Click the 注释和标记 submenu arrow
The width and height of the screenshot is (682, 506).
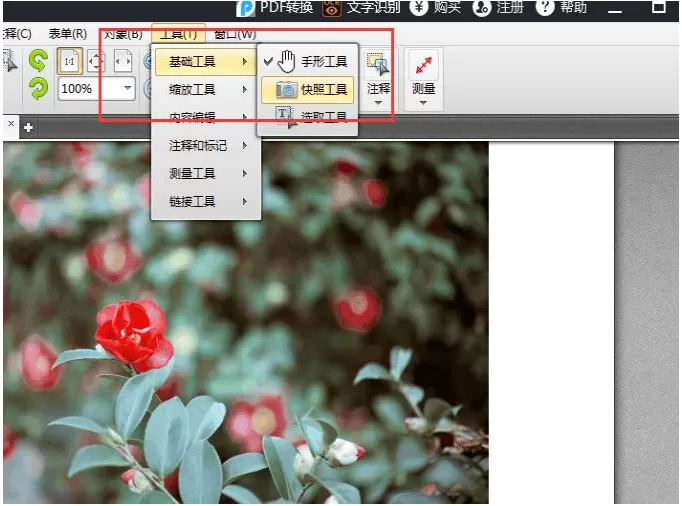coord(245,145)
